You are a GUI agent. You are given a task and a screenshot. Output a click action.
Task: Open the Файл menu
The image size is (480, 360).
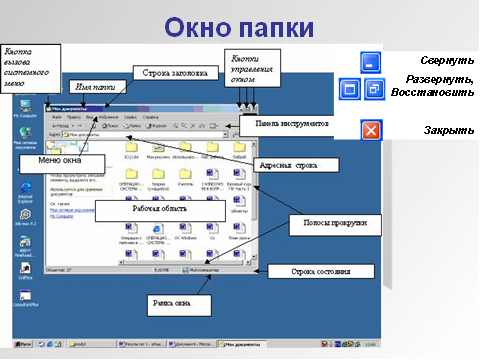pyautogui.click(x=57, y=117)
